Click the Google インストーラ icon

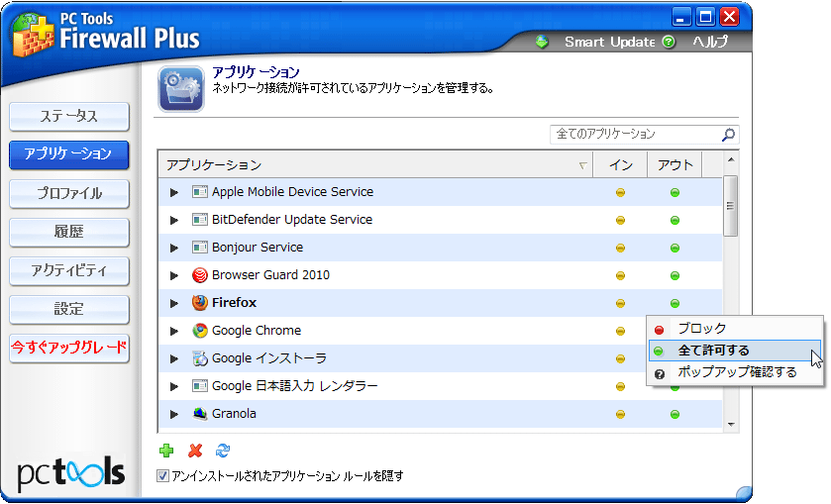(200, 358)
